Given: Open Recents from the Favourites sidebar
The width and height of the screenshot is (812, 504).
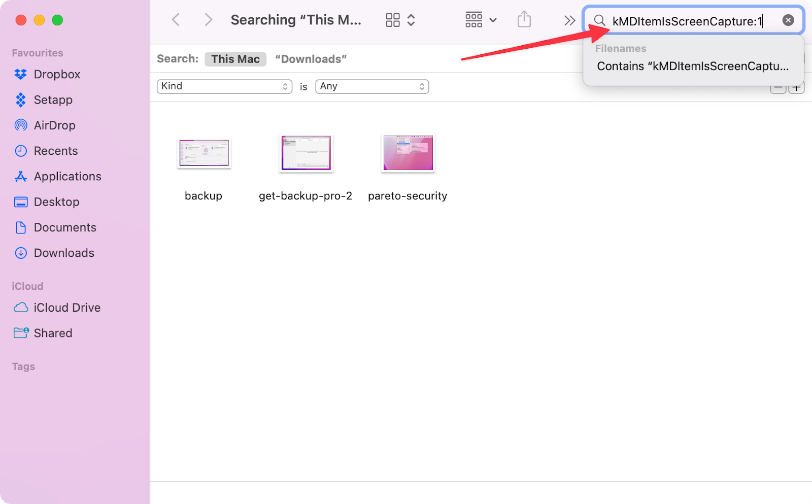Looking at the screenshot, I should pos(55,151).
